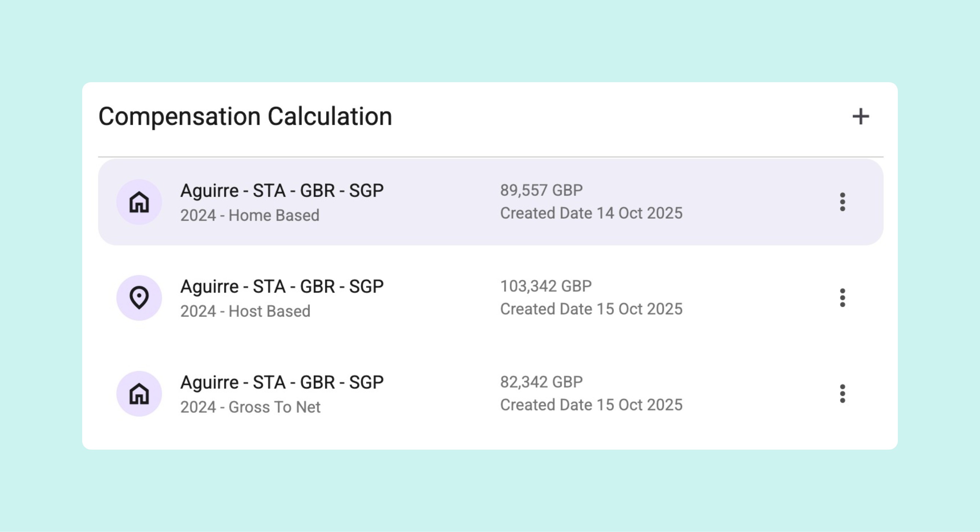Image resolution: width=980 pixels, height=532 pixels.
Task: Click Created Date of Gross To Net row
Action: [x=591, y=405]
